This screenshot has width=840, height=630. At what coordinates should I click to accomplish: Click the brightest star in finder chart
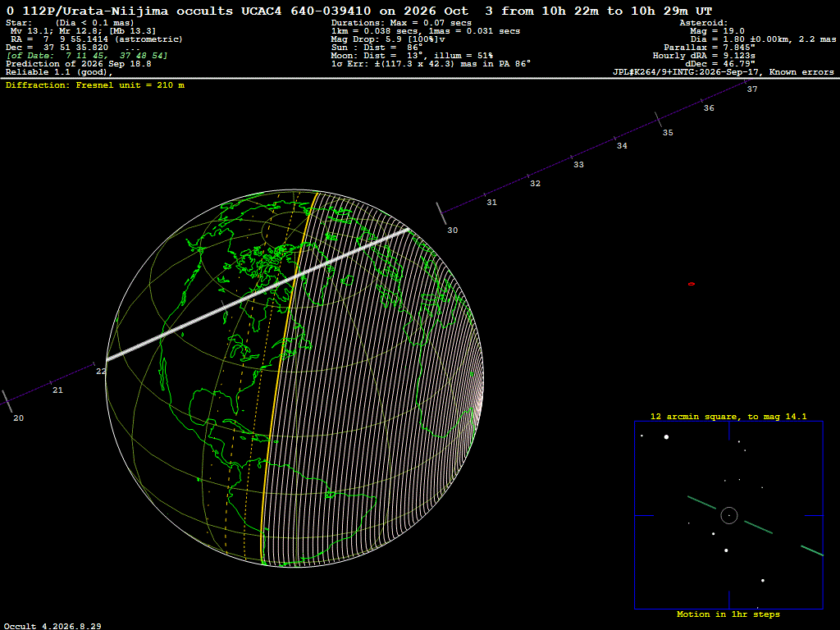point(666,437)
